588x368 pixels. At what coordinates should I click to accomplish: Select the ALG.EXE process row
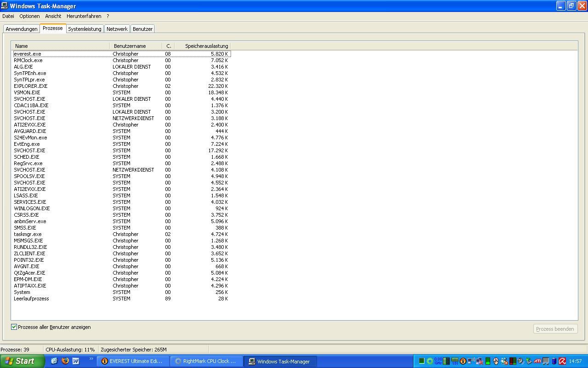coord(121,67)
